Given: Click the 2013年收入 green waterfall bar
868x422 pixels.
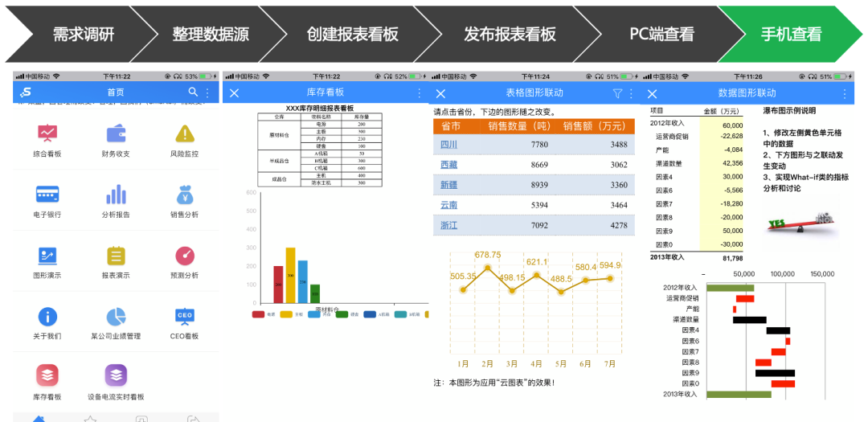Looking at the screenshot, I should pos(739,395).
